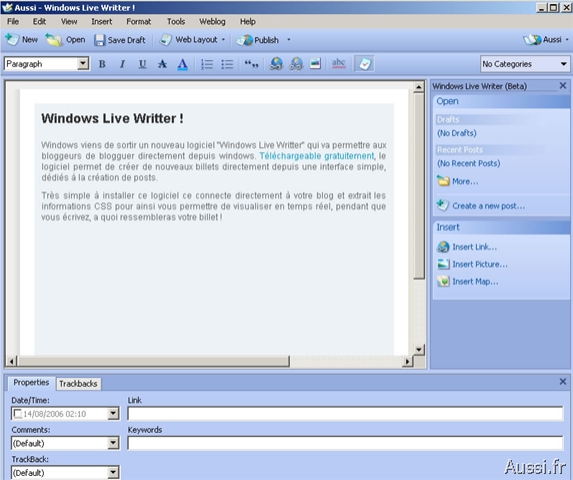Click the New post toolbar button
The width and height of the screenshot is (573, 480).
21,40
